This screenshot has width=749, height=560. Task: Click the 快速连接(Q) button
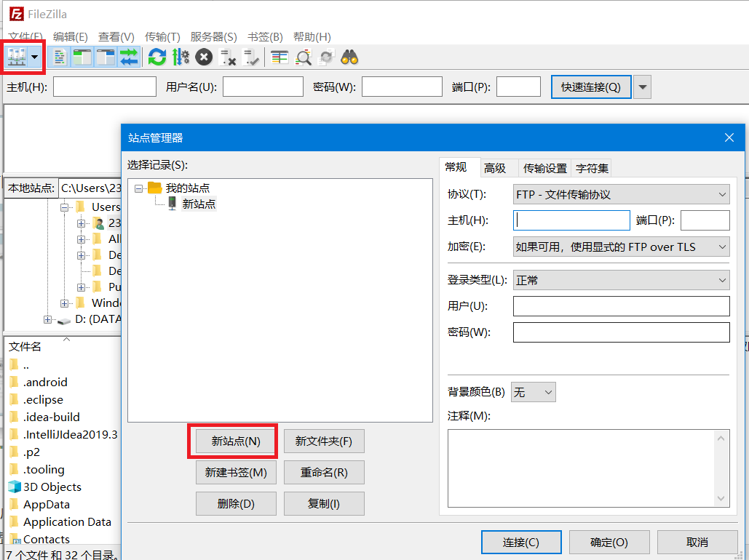coord(591,87)
